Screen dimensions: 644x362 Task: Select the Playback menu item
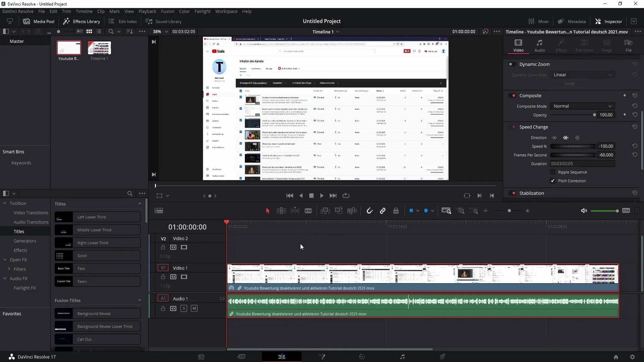pos(147,11)
